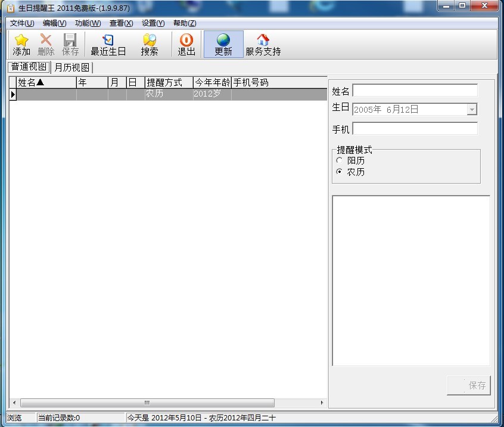Switch to the 月历视图 tab
504x427 pixels.
click(x=71, y=67)
